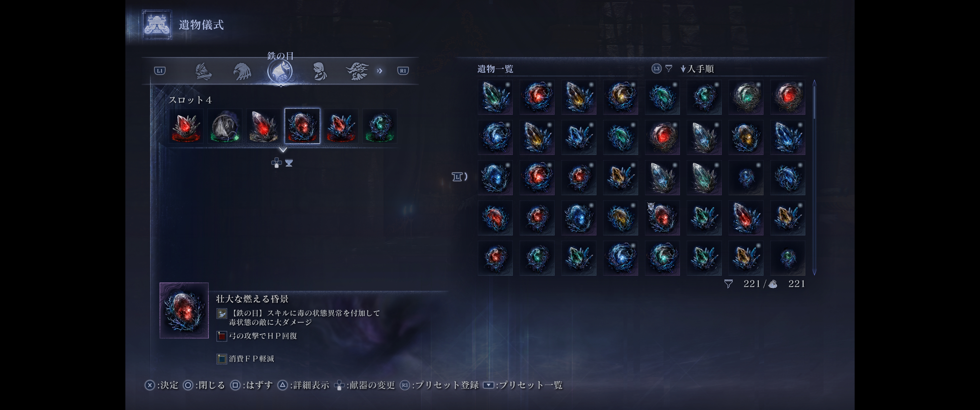The image size is (980, 410).
Task: Toggle the relic filter funnel beside L3
Action: pos(668,68)
